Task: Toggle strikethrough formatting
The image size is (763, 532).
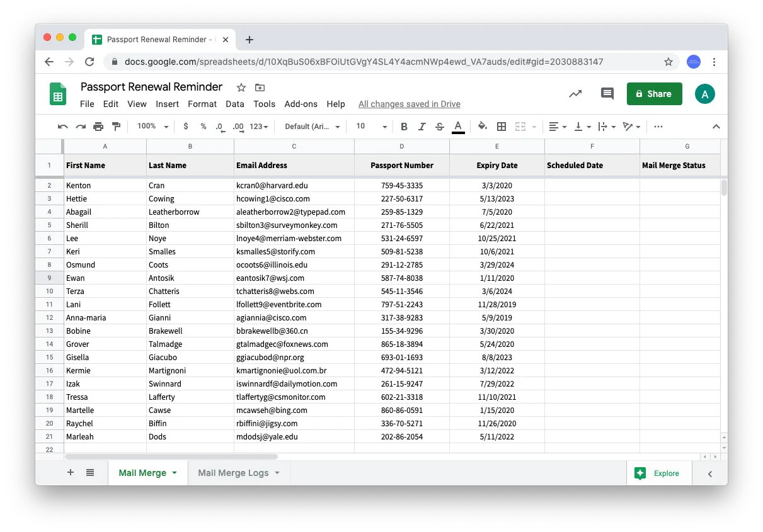Action: click(x=439, y=127)
